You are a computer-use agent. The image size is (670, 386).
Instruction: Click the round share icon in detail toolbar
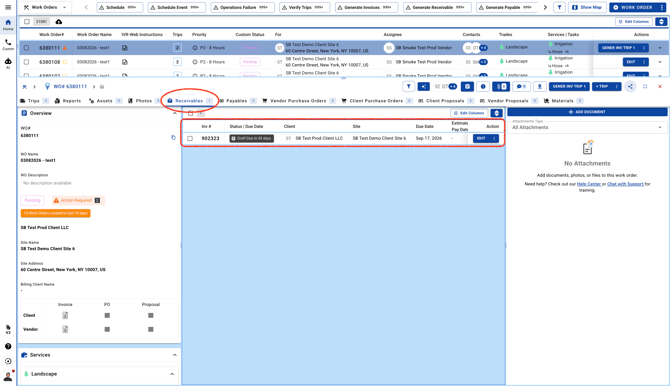click(x=630, y=86)
